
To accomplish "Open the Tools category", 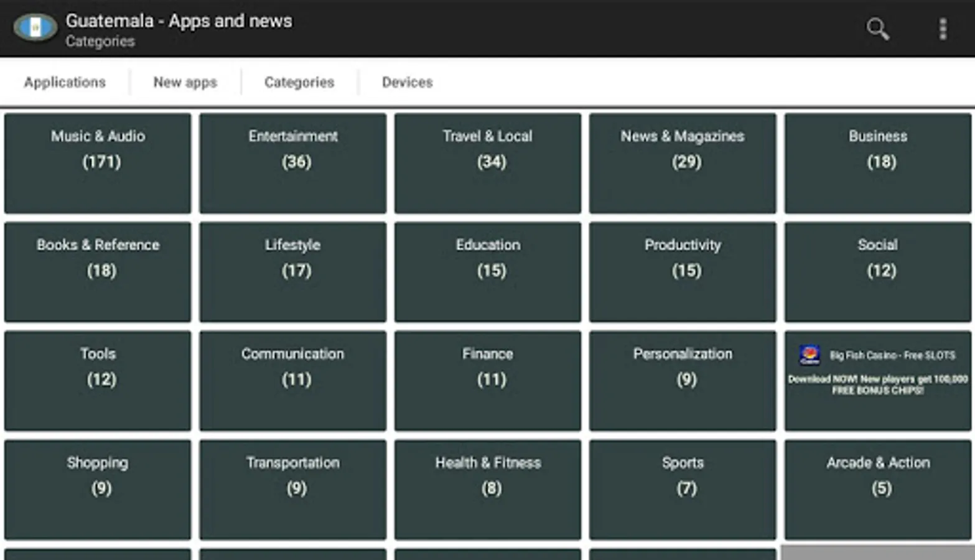I will (98, 381).
